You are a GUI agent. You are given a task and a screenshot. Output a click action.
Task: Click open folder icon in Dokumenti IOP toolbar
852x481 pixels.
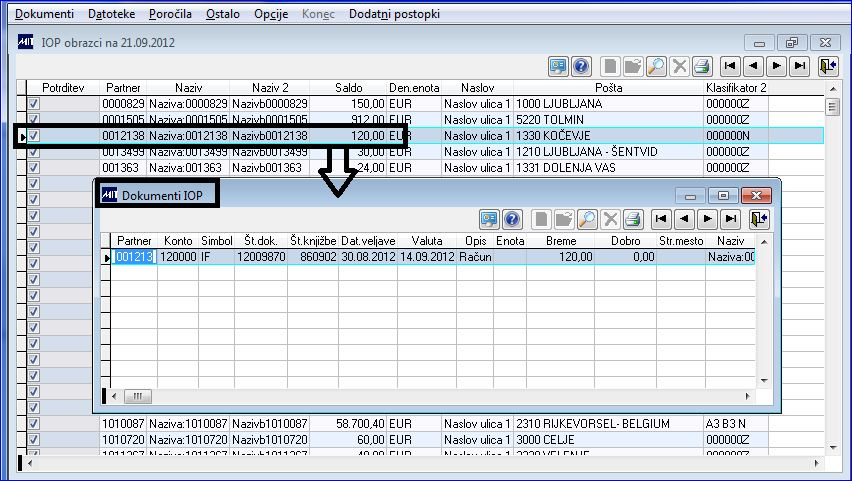564,220
